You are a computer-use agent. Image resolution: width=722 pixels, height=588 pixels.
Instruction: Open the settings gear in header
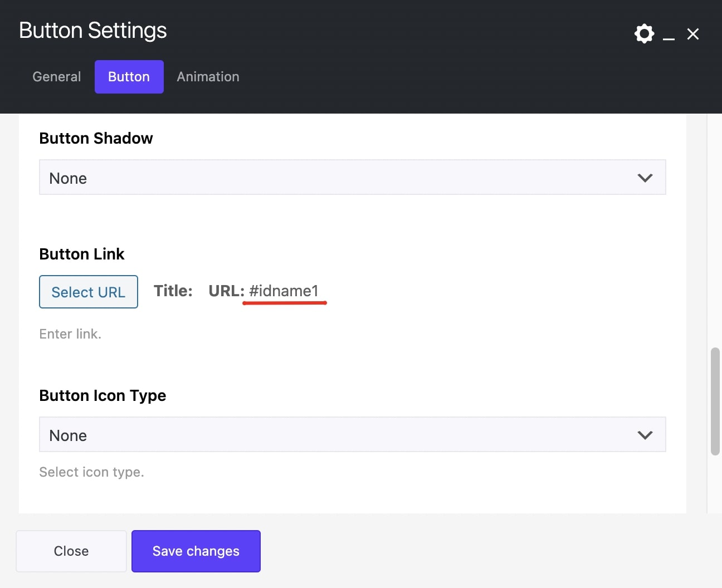644,33
